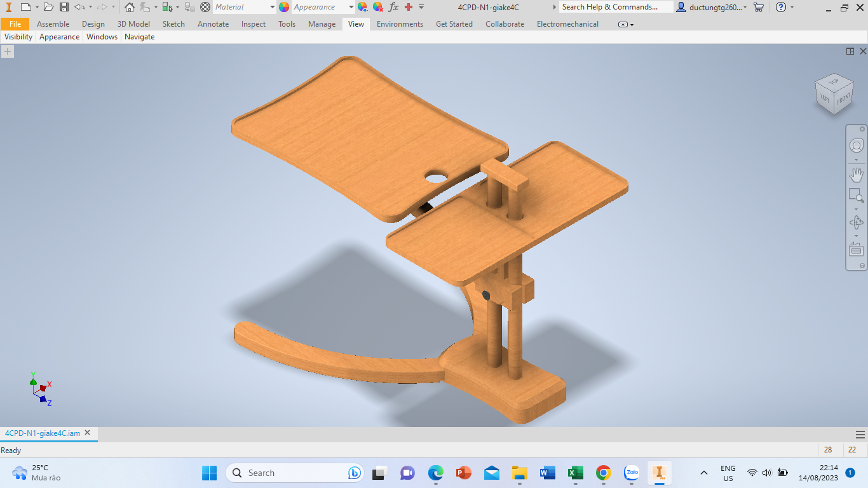Select the 4CPD-N1-giake4C.iam document tab

[43, 433]
